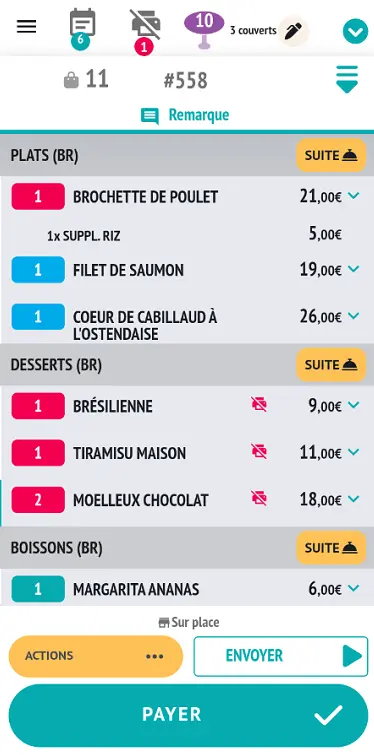The width and height of the screenshot is (374, 755).
Task: Send the order with ENVOYER
Action: tap(281, 656)
